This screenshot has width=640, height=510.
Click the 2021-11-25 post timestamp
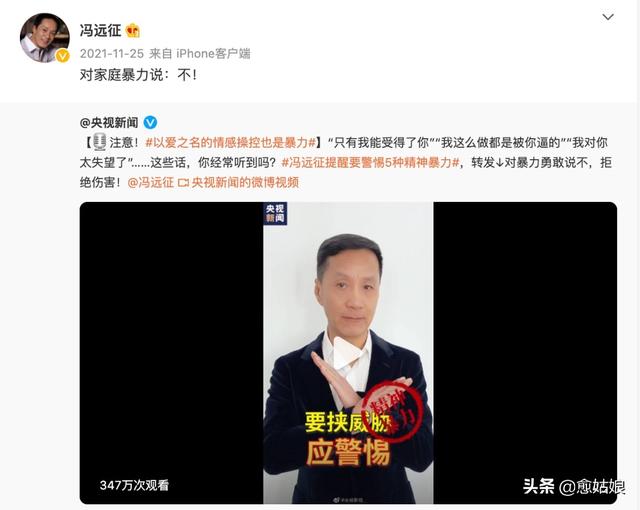click(x=112, y=53)
